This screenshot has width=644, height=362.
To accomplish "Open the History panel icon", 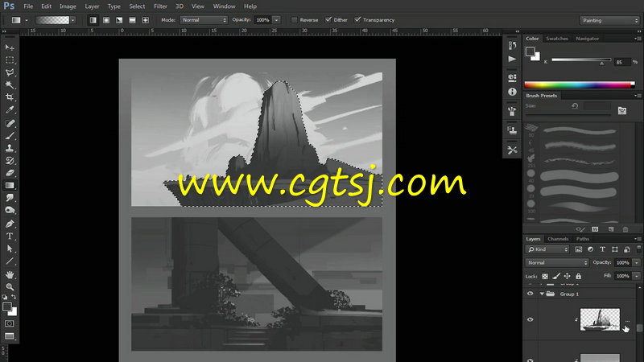I will tap(512, 45).
